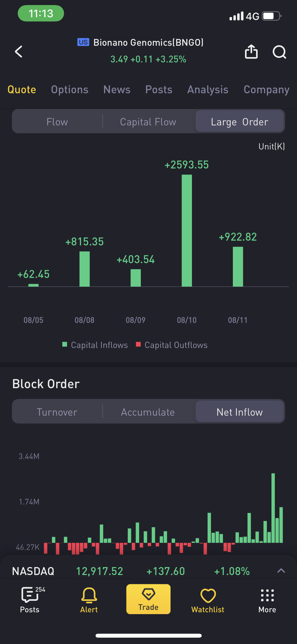Switch block order view to Turnover
The image size is (297, 644).
pyautogui.click(x=57, y=412)
